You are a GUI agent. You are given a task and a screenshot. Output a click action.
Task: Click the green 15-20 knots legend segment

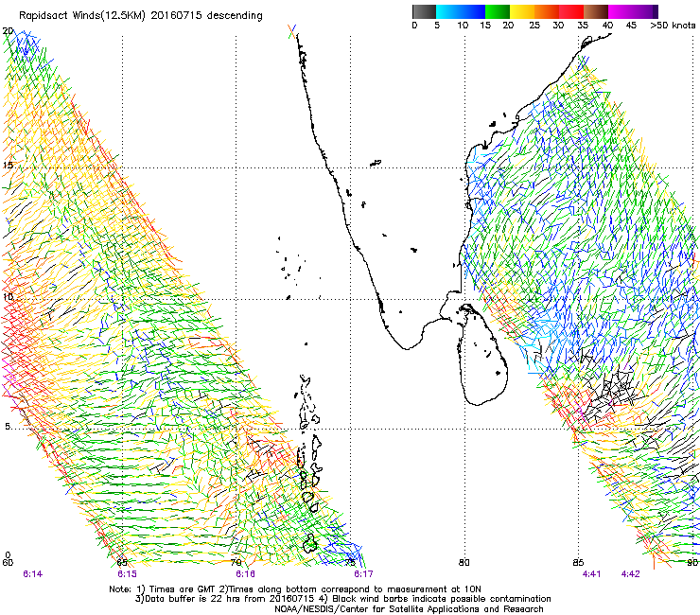[x=498, y=11]
